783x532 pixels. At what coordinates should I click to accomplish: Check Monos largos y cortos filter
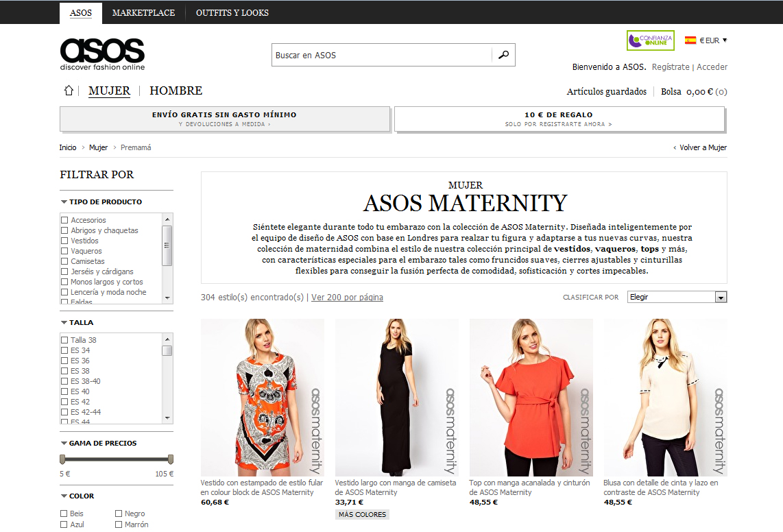(64, 282)
